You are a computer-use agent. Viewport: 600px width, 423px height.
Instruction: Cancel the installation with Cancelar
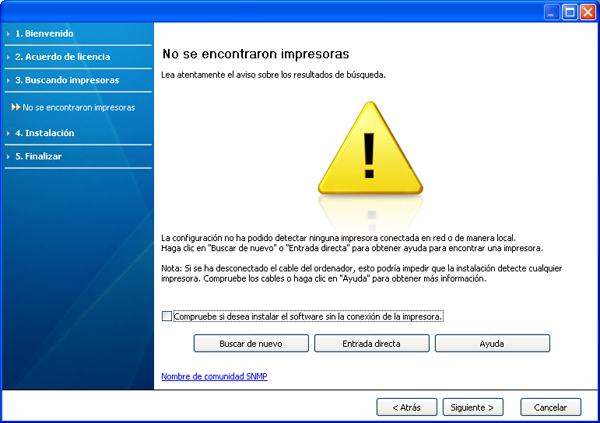click(x=550, y=407)
